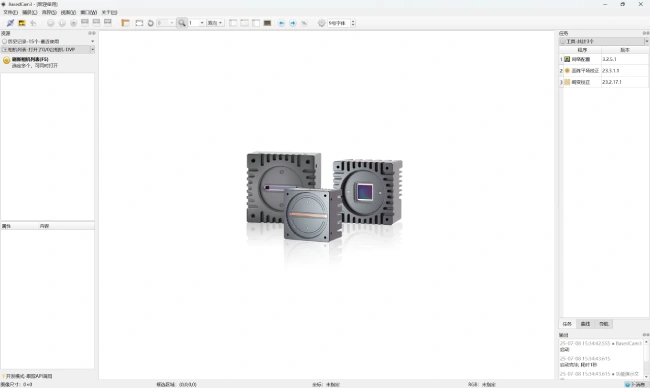Image resolution: width=650 pixels, height=388 pixels.
Task: Click the left column header of the properties table
Action: (19, 226)
